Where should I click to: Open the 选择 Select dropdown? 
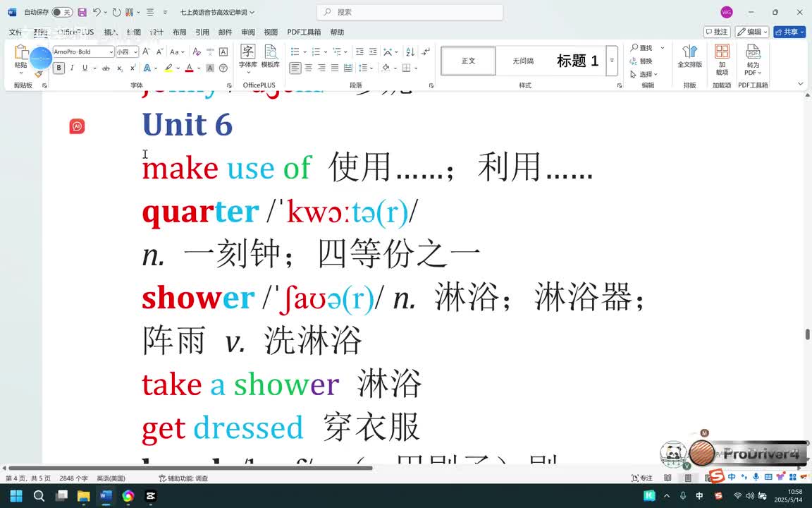click(x=644, y=74)
